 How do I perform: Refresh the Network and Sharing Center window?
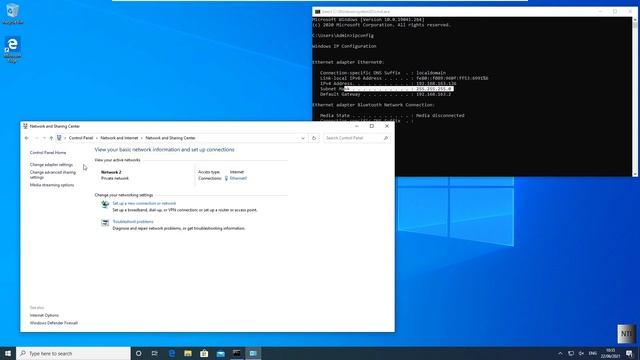[314, 138]
